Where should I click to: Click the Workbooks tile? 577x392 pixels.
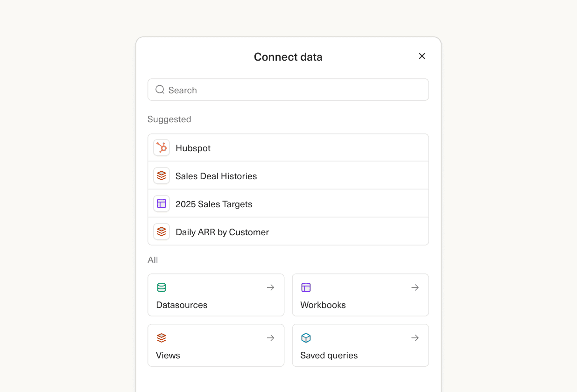(x=360, y=295)
